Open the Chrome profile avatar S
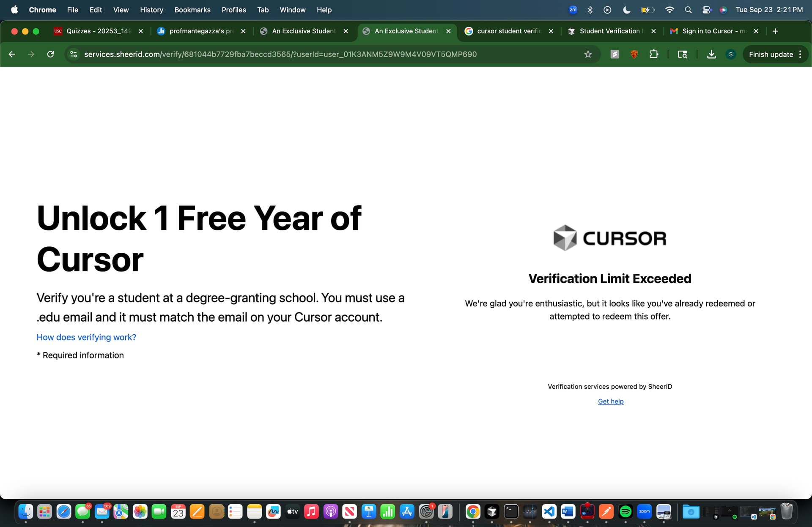 730,54
